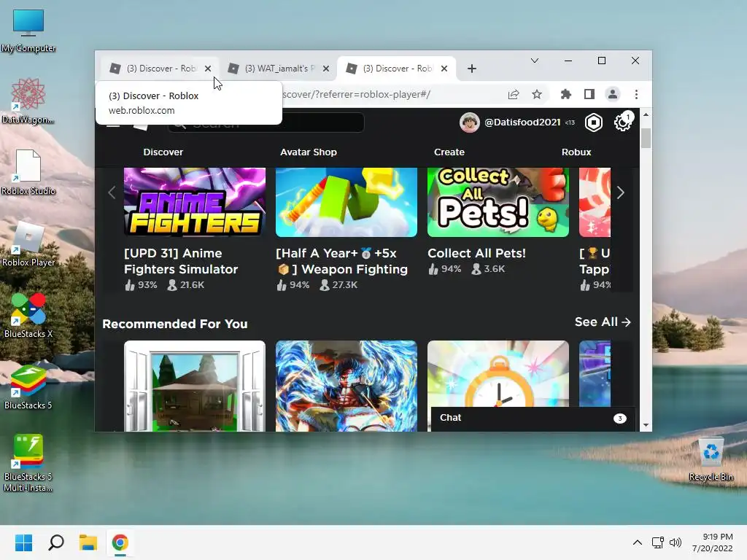Image resolution: width=747 pixels, height=560 pixels.
Task: Share this page using the share icon
Action: pyautogui.click(x=514, y=94)
